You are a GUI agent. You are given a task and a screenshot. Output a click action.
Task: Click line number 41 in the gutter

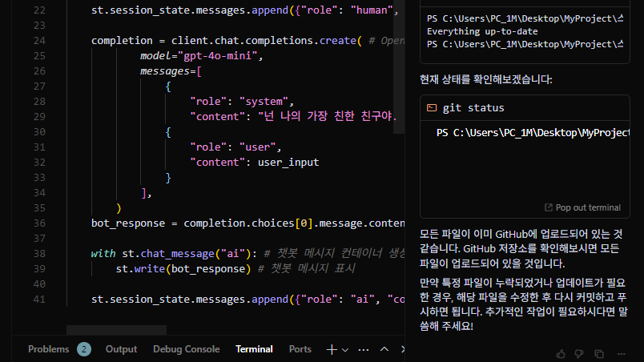click(x=39, y=300)
